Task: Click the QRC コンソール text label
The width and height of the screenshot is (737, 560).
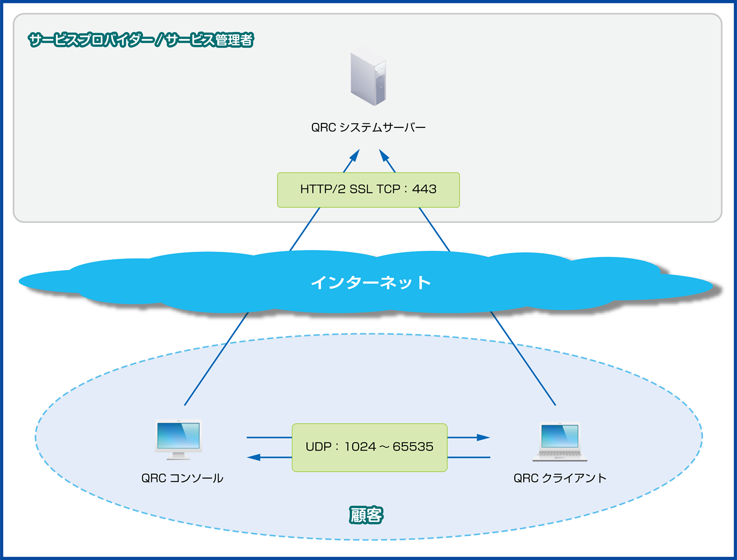Action: [182, 478]
